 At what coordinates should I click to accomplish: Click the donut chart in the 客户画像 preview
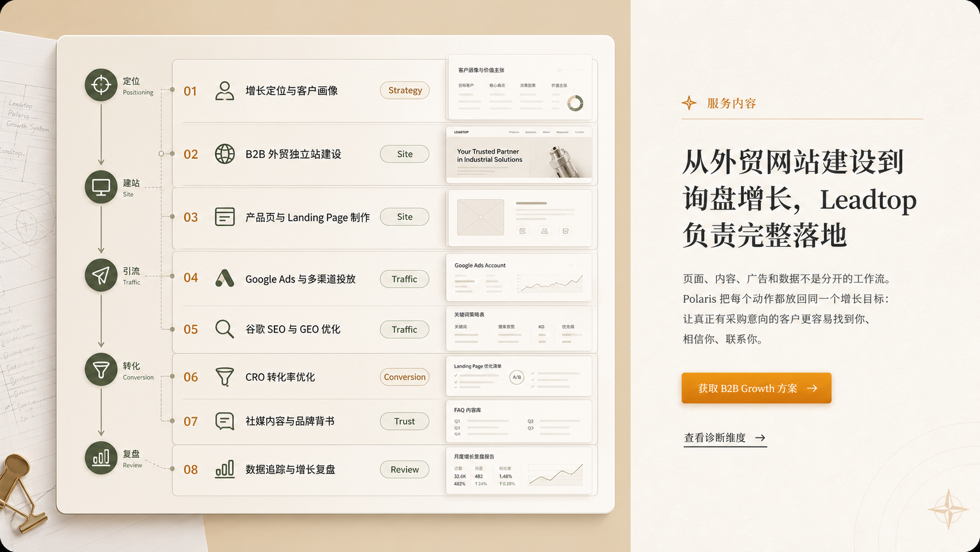575,103
